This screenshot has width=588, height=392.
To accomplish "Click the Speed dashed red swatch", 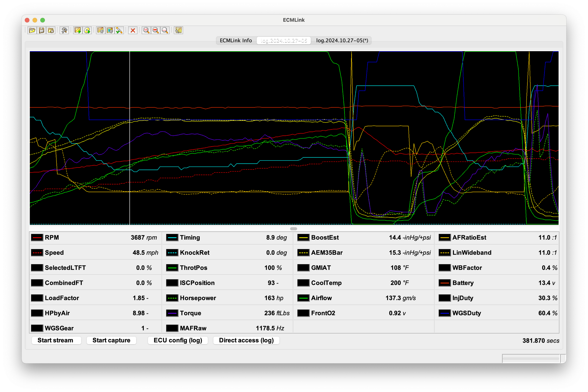I will pyautogui.click(x=37, y=253).
